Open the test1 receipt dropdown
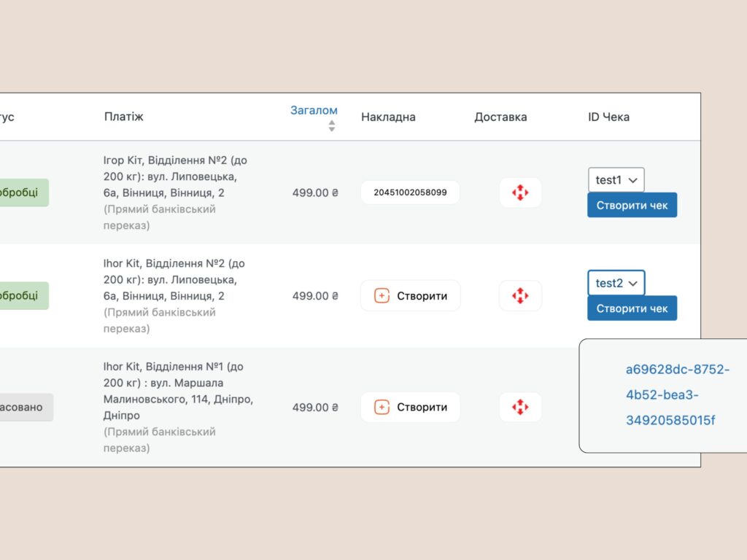Image resolution: width=747 pixels, height=560 pixels. coord(616,180)
